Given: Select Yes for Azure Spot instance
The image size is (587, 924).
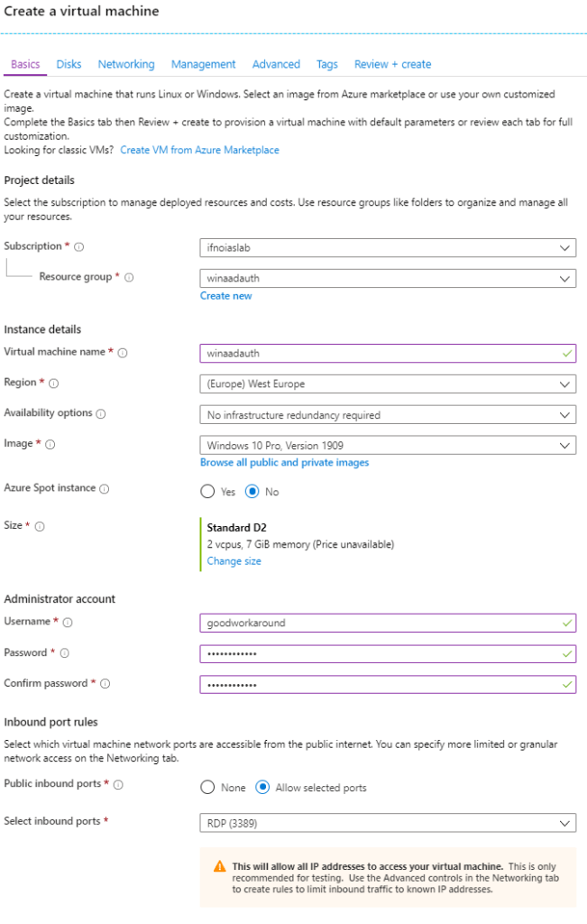Looking at the screenshot, I should coord(207,492).
